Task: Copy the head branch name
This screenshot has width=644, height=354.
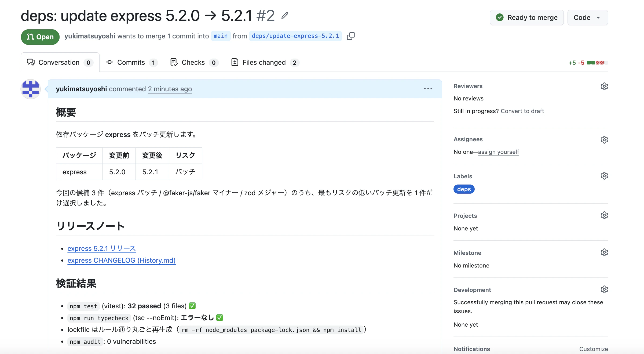Action: pos(351,36)
